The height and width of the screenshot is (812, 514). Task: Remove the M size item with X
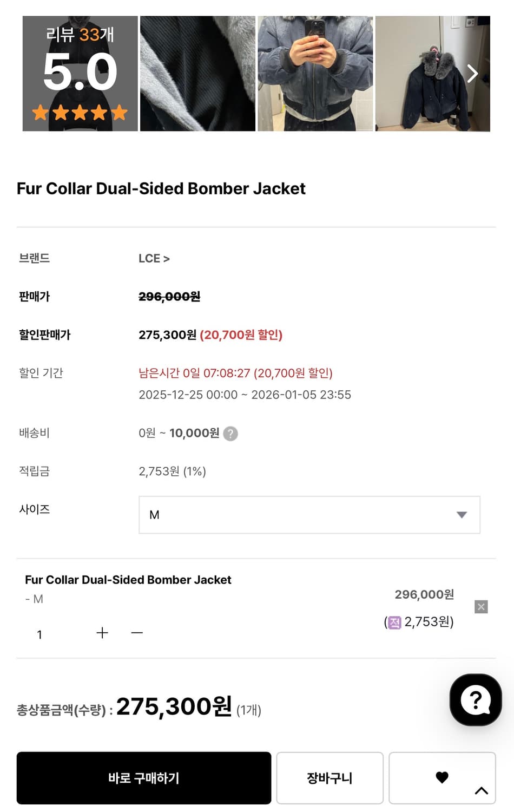click(481, 607)
